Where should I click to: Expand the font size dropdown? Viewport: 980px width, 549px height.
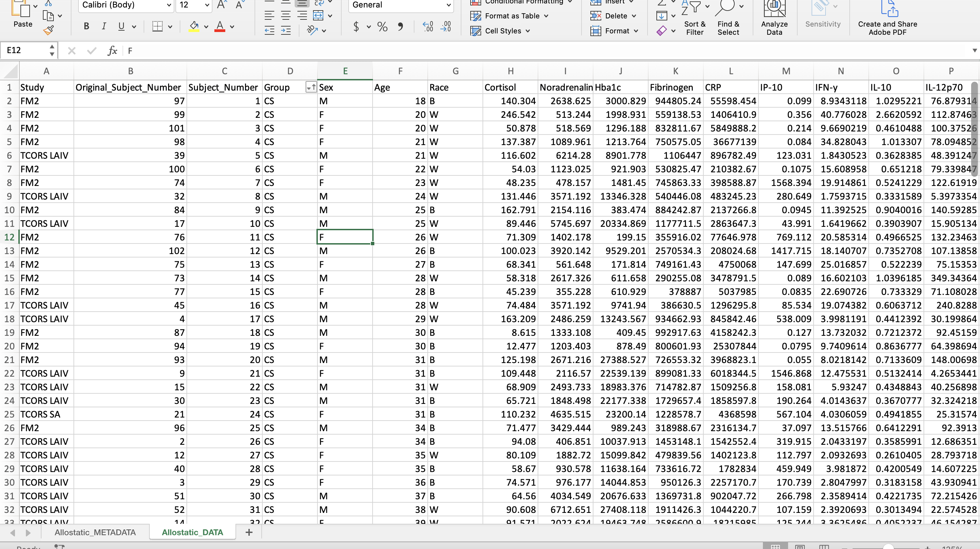click(207, 5)
